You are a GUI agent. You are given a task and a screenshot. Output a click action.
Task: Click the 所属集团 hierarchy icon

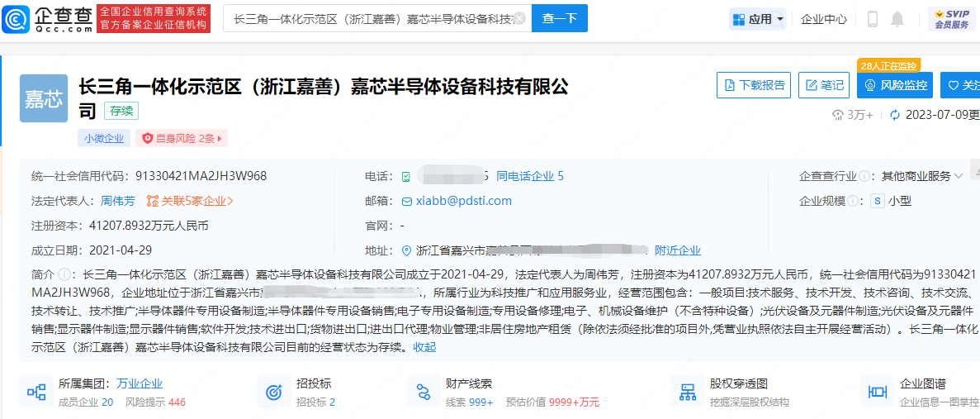(x=36, y=392)
